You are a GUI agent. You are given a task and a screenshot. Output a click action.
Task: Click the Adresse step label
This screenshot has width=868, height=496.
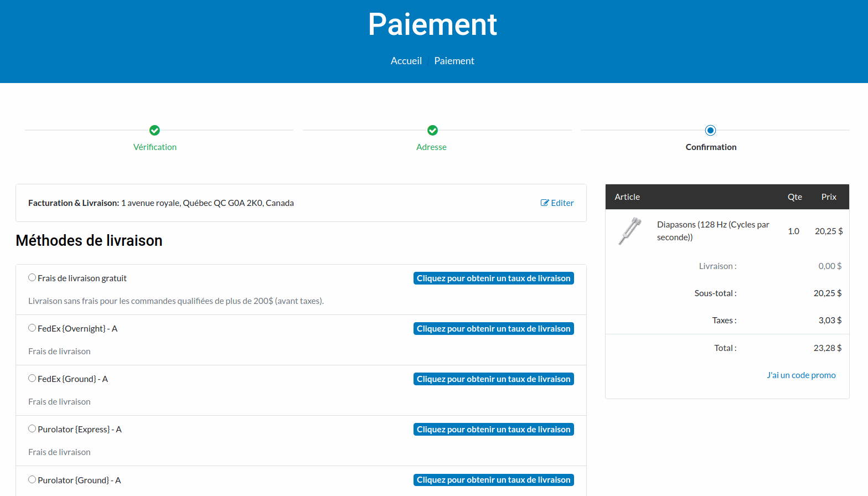[431, 147]
